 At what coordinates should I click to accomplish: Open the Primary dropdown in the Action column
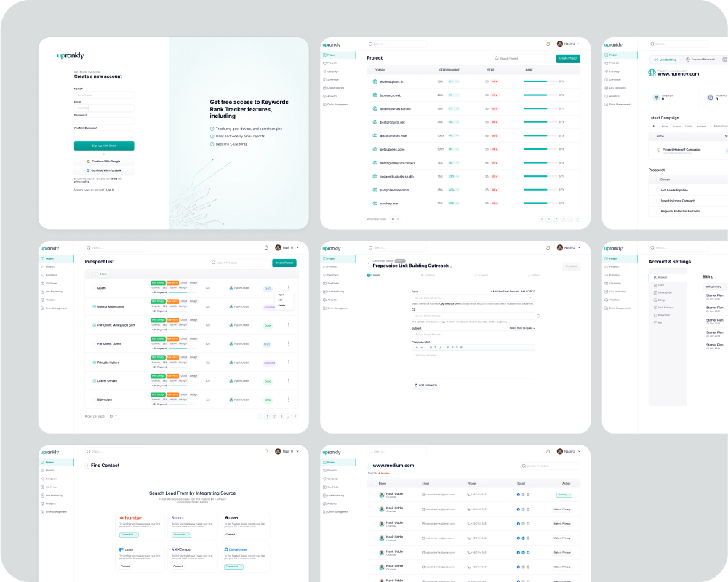[x=566, y=495]
